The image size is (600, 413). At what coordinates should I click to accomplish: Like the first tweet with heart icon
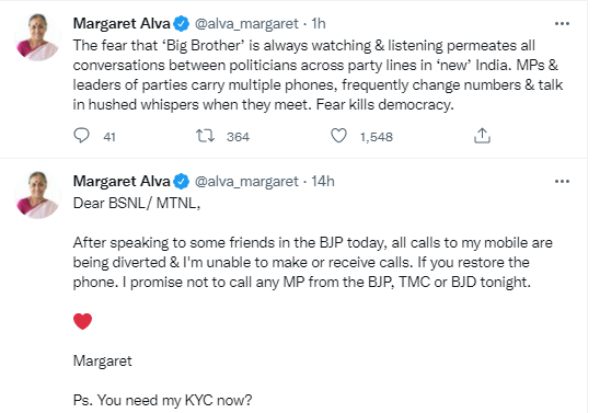click(x=339, y=137)
